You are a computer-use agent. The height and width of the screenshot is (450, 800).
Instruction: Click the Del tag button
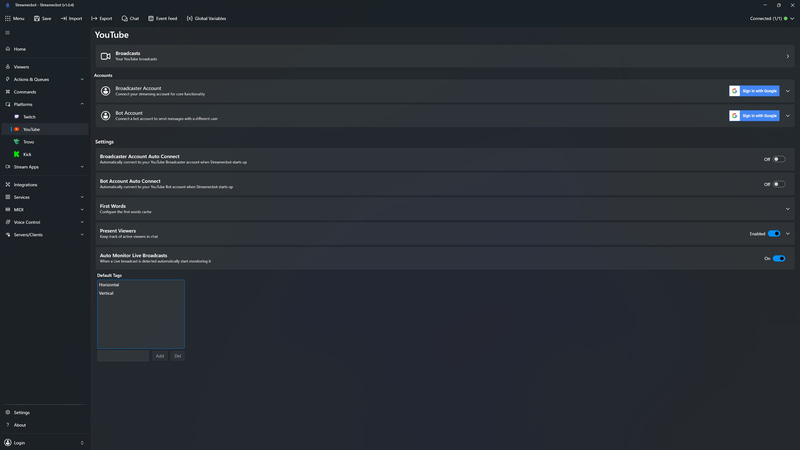click(x=178, y=356)
